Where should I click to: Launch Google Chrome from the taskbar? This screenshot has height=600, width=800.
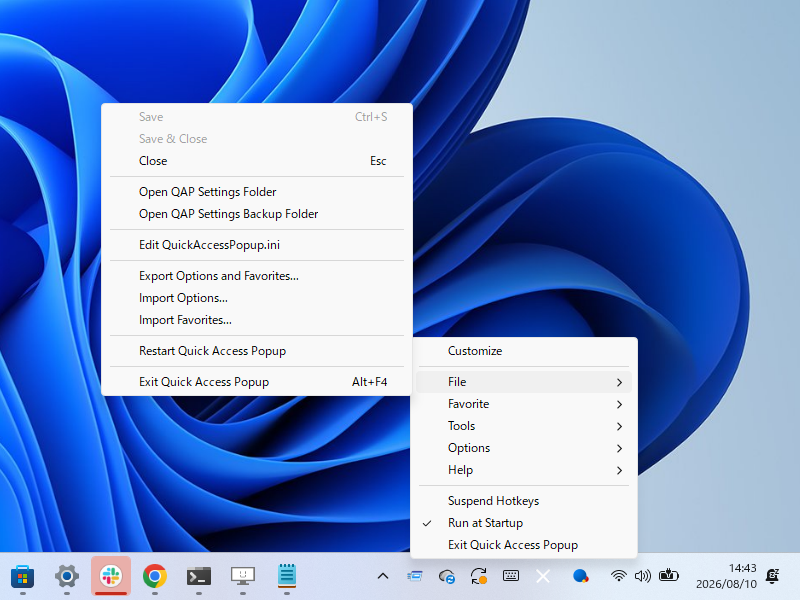tap(155, 577)
